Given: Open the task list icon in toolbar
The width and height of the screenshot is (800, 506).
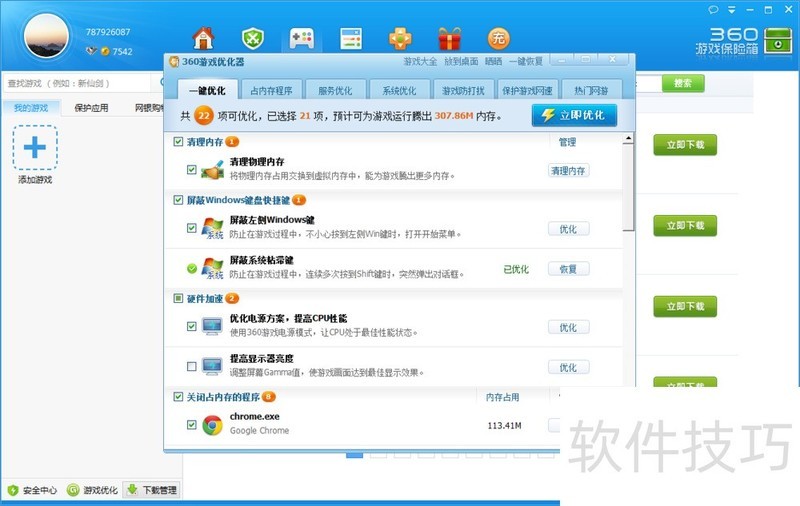Looking at the screenshot, I should [x=351, y=38].
